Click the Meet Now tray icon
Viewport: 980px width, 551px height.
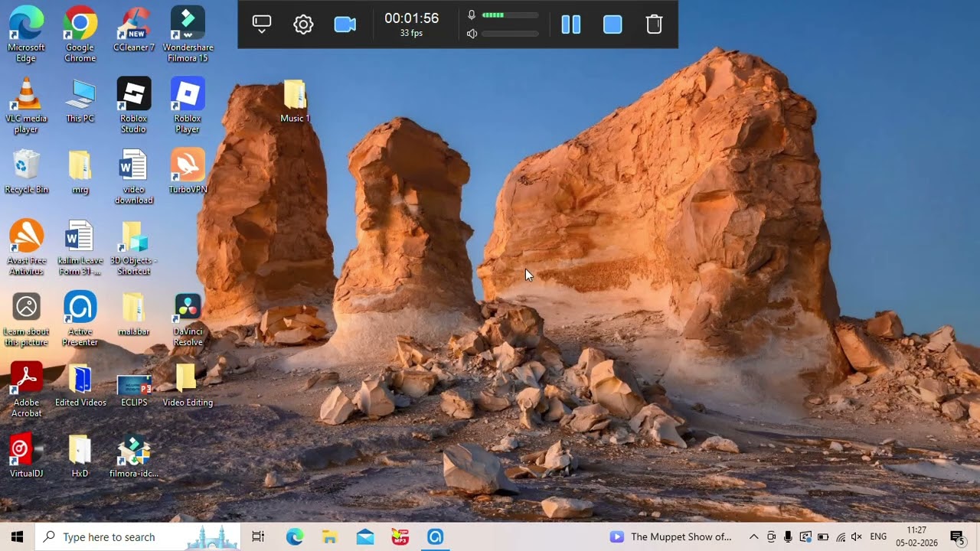pos(771,536)
